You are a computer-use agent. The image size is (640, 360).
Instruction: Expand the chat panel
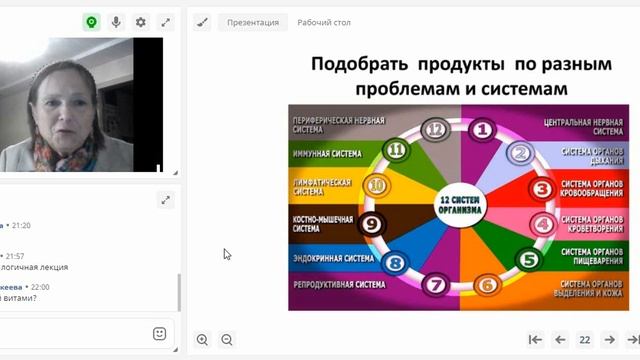(x=166, y=200)
